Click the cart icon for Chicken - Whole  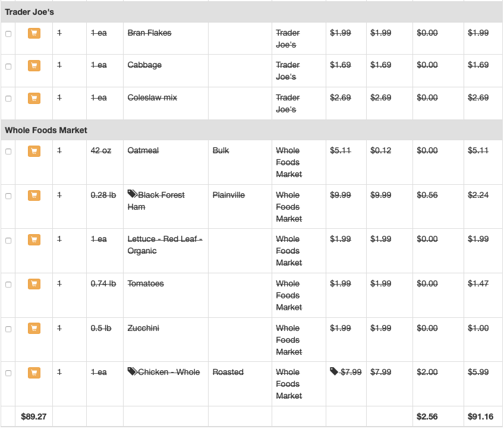(34, 373)
